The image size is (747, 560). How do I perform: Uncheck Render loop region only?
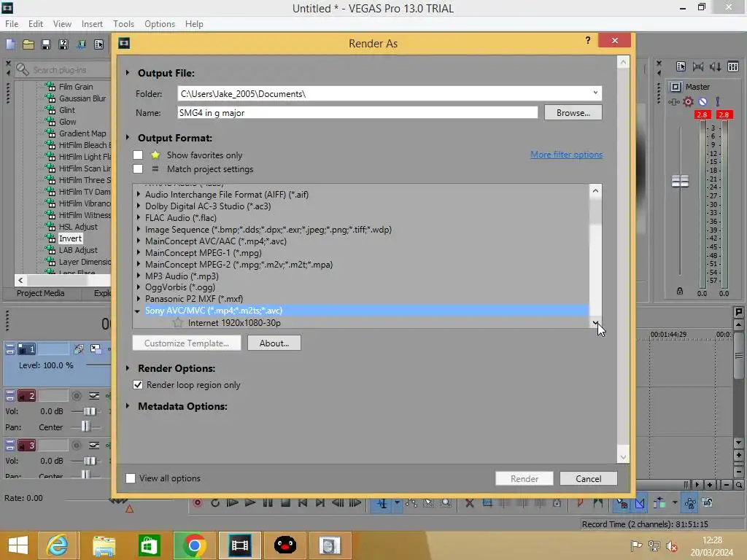coord(138,385)
